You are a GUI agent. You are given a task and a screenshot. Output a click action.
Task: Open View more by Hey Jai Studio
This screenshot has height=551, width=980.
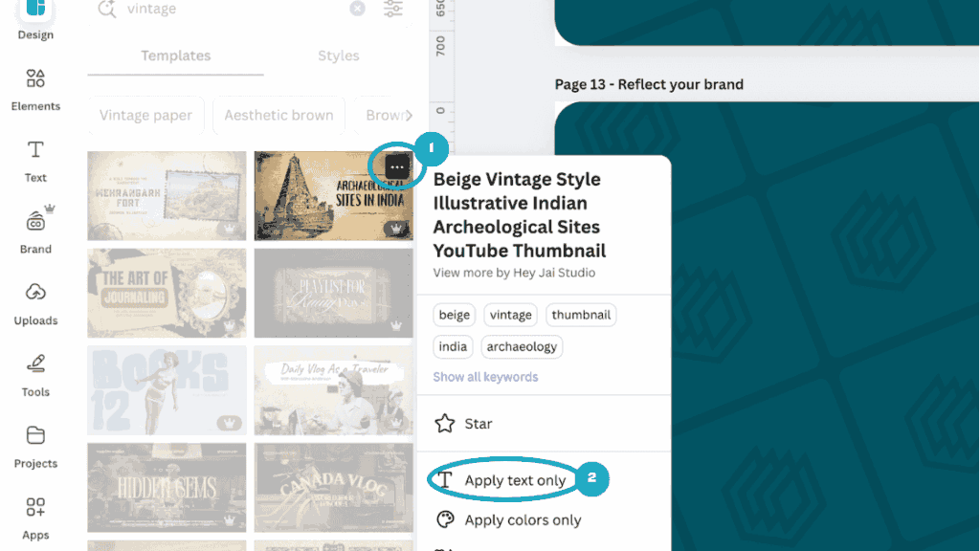514,273
